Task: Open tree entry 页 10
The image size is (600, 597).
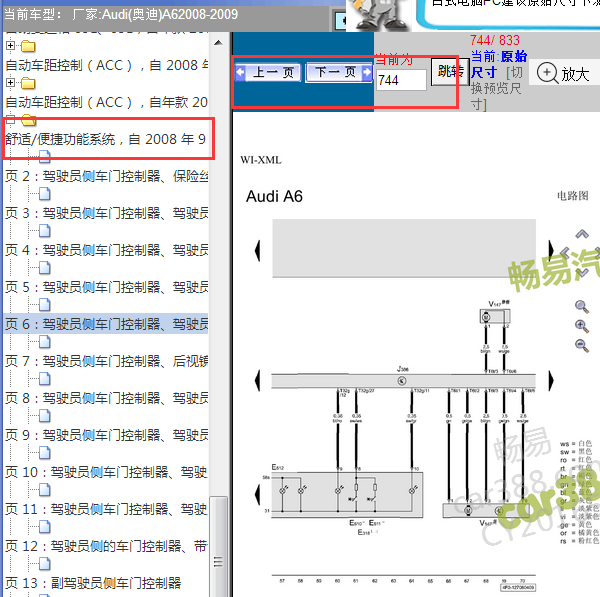Action: (107, 472)
